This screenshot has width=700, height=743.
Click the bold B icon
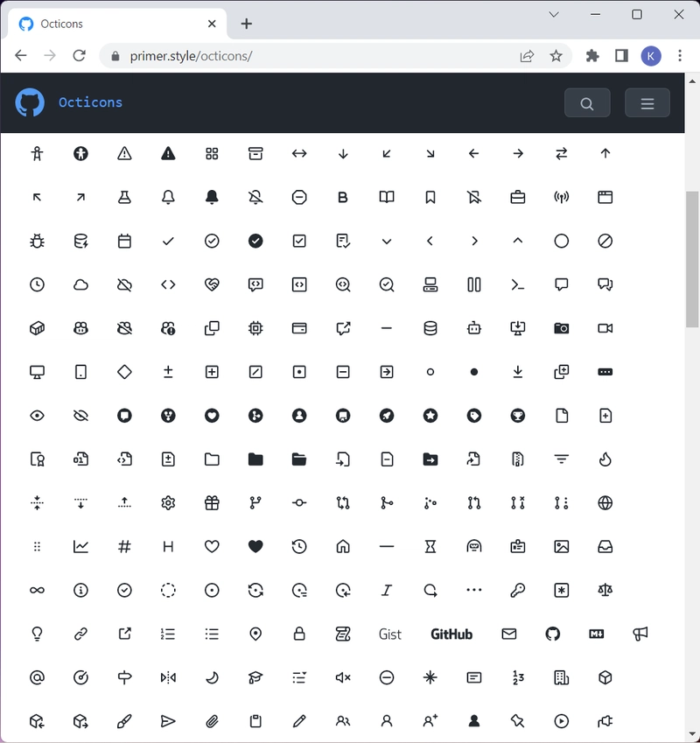click(343, 197)
